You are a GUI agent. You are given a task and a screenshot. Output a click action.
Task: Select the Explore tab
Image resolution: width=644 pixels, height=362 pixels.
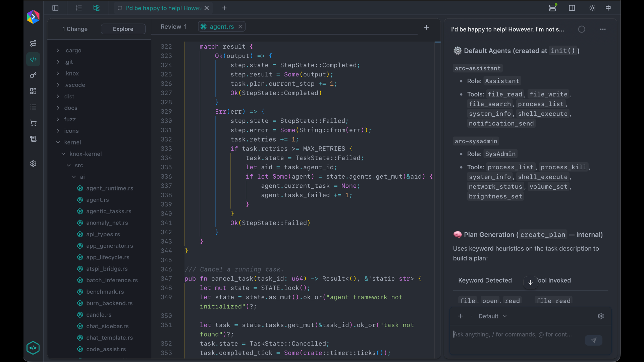click(123, 29)
